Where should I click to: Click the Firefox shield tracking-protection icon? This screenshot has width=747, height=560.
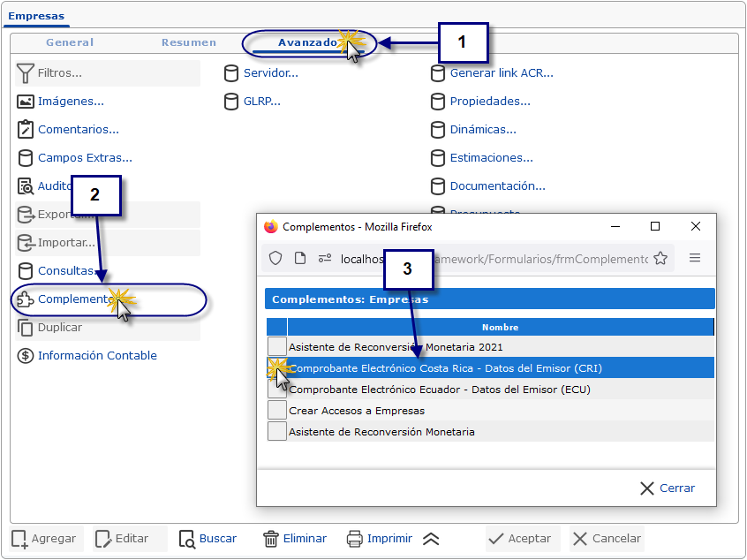point(275,258)
